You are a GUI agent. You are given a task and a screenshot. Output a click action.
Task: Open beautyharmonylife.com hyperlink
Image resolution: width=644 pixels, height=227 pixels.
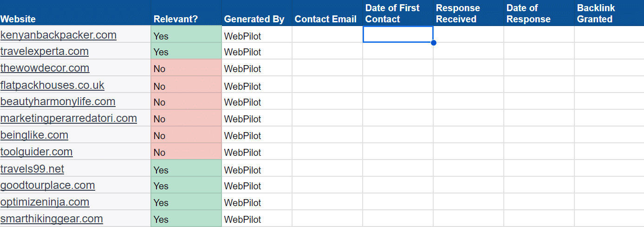coord(58,102)
